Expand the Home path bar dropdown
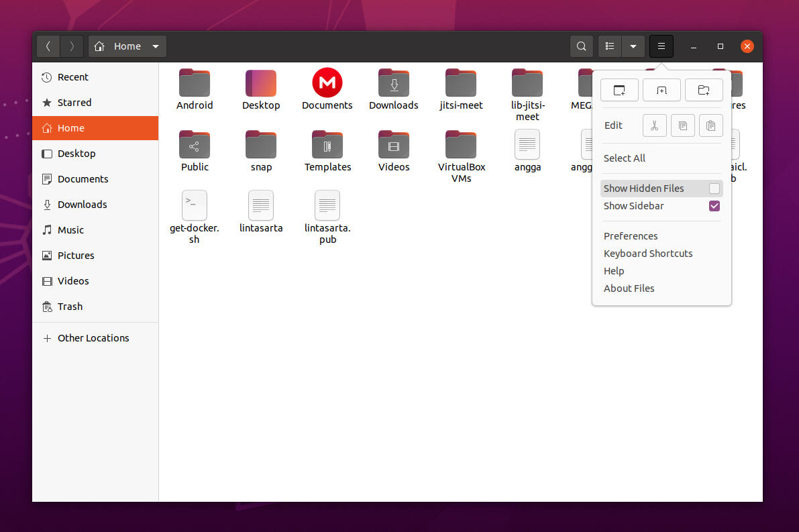 pos(156,46)
